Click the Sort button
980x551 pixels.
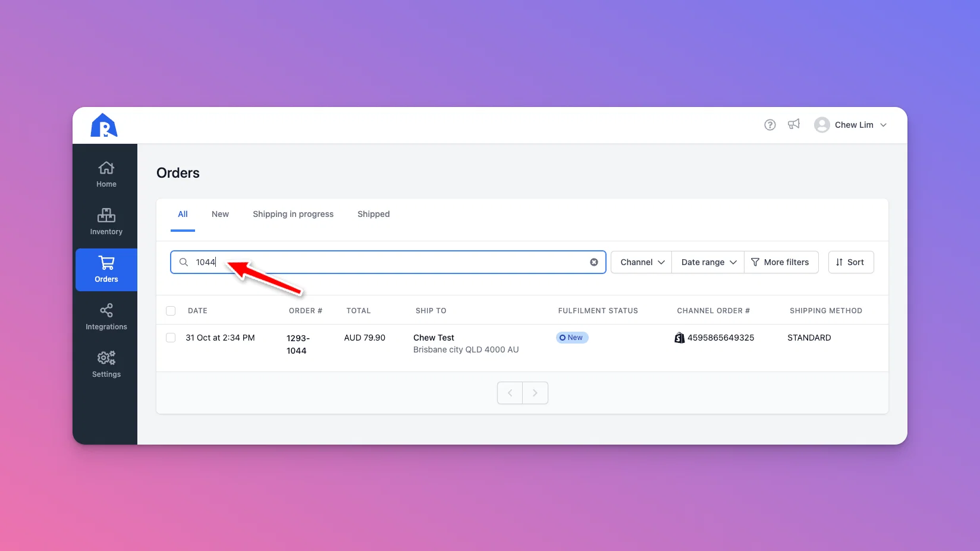click(x=851, y=262)
